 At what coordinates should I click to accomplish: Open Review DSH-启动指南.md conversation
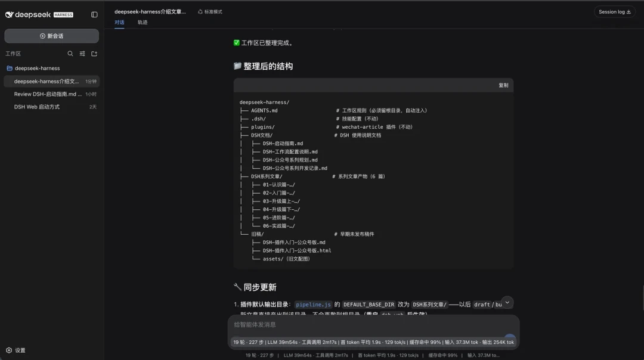coord(51,94)
